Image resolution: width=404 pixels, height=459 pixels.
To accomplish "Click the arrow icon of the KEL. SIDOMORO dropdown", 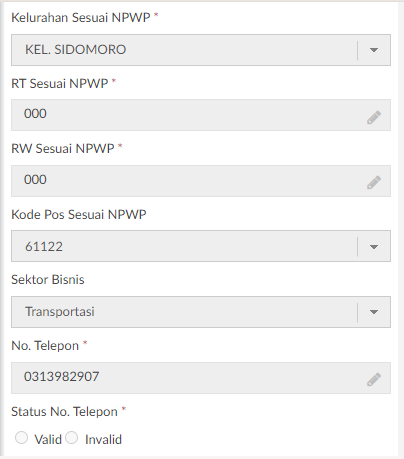I will tap(374, 50).
